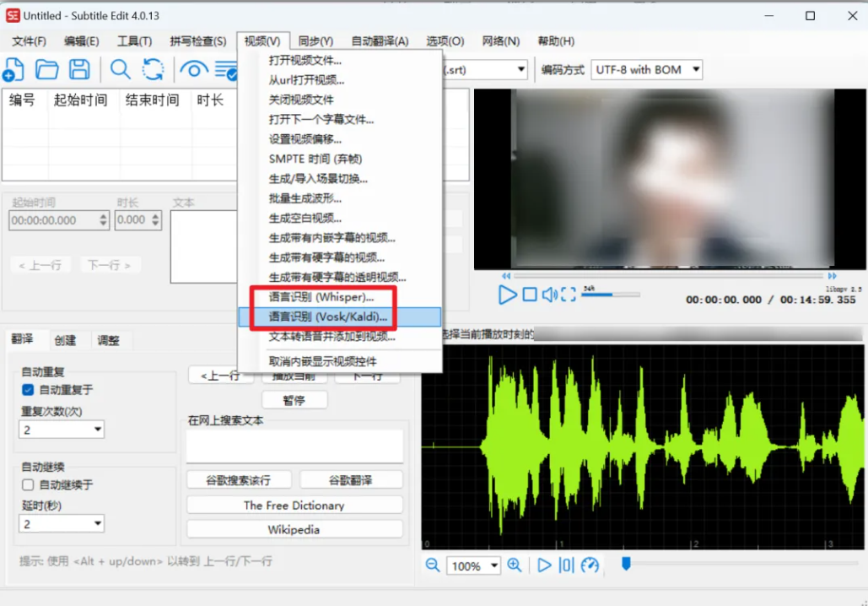Mute video with the speaker icon
Image resolution: width=868 pixels, height=606 pixels.
pos(550,295)
